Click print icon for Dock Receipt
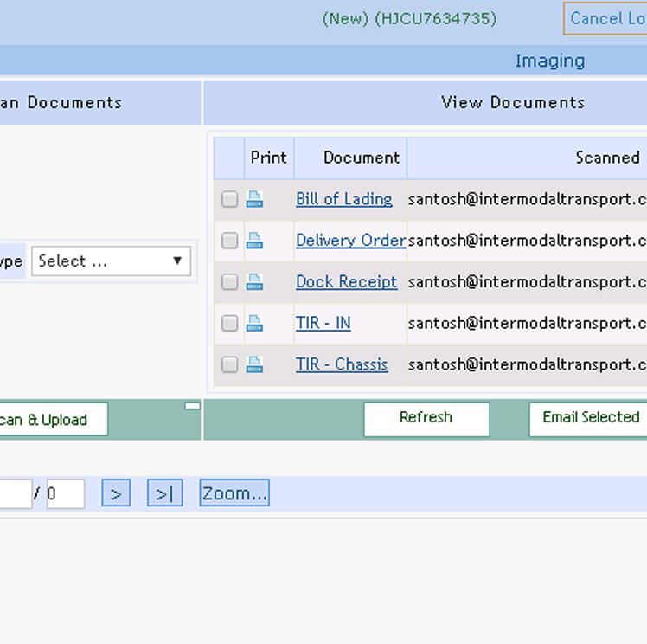The height and width of the screenshot is (644, 647). pos(254,282)
